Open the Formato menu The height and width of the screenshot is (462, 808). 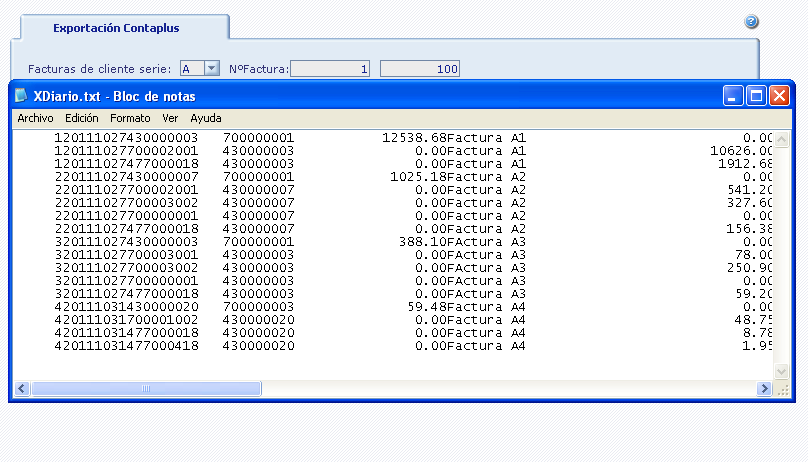(x=130, y=118)
